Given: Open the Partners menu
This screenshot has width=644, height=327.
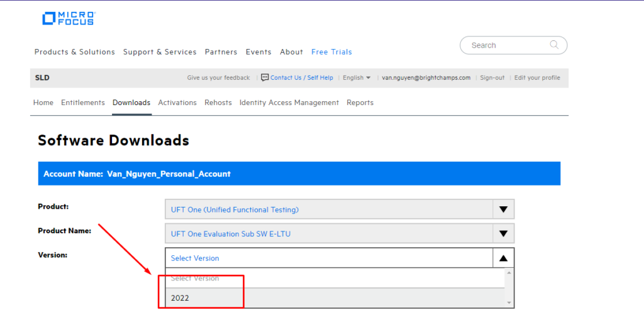Looking at the screenshot, I should point(221,52).
